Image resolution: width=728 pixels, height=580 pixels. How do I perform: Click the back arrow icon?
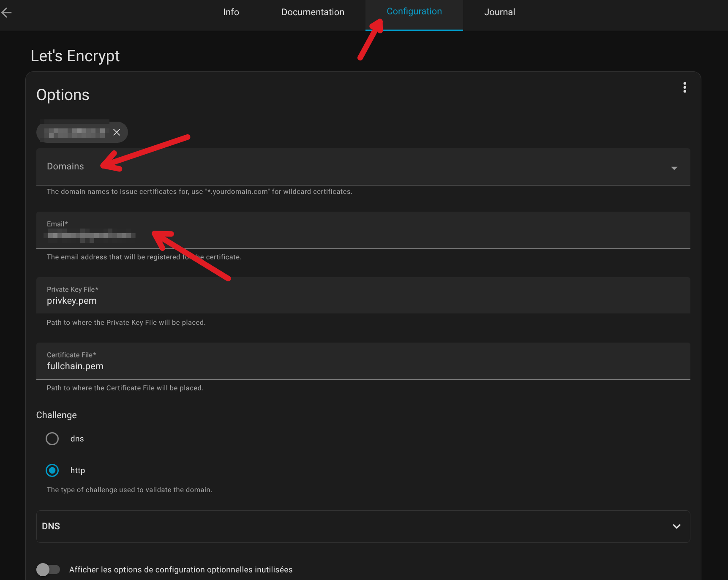[x=7, y=13]
